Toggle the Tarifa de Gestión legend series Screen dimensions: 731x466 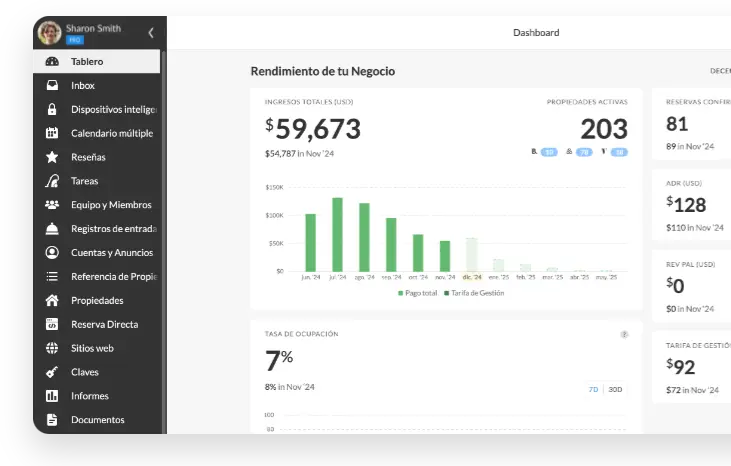[475, 293]
